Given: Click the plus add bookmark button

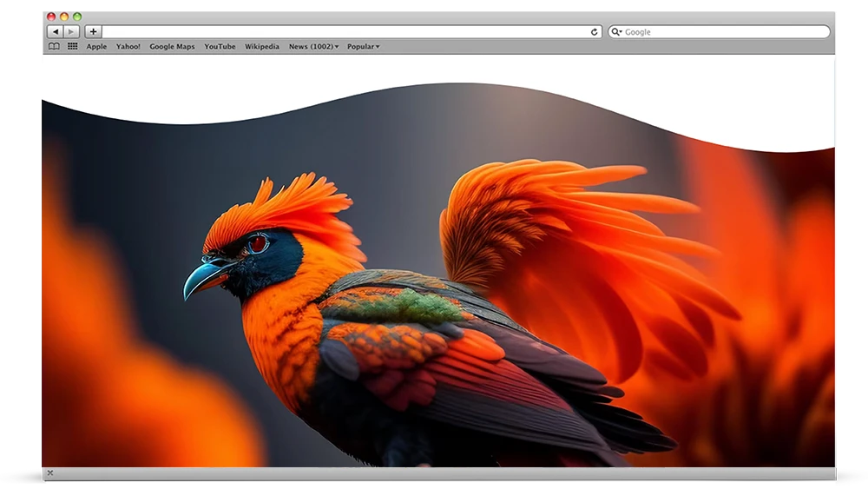Looking at the screenshot, I should point(93,31).
